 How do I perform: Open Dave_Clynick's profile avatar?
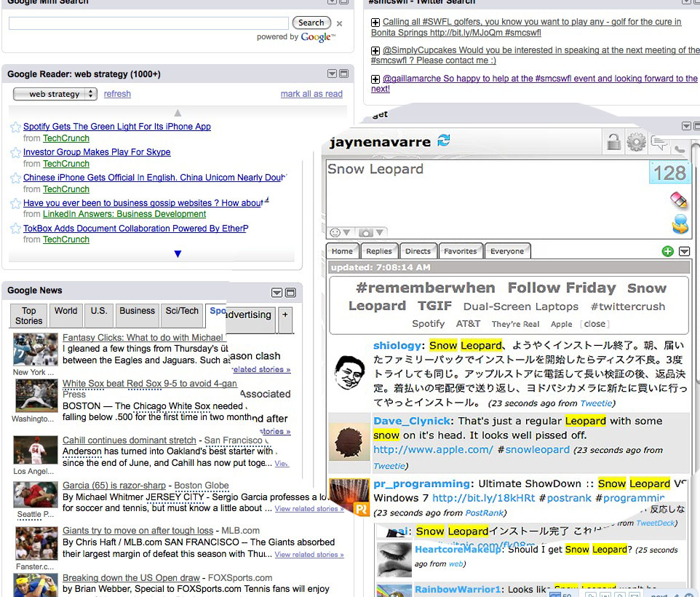(x=349, y=442)
